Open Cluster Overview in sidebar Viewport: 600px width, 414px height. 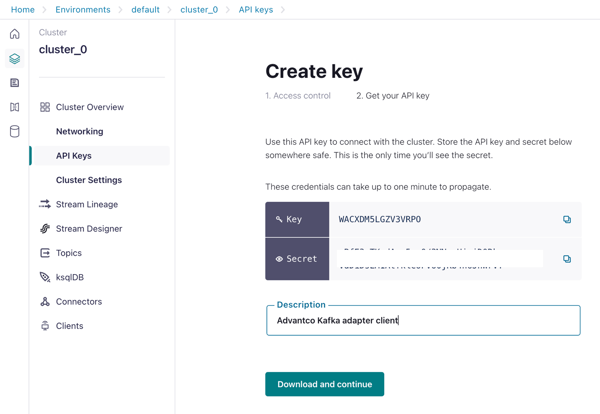pos(82,107)
